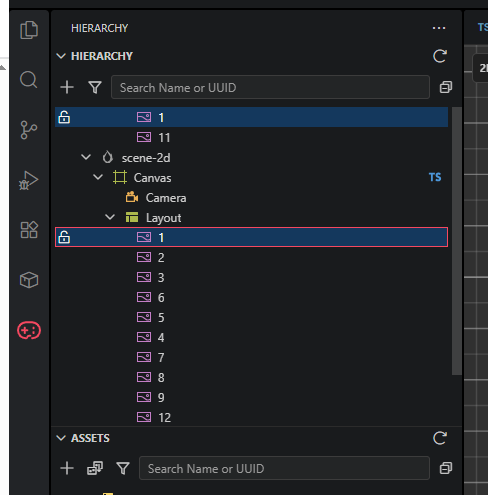Open the Explorer files icon in sidebar
The height and width of the screenshot is (495, 488).
(29, 30)
